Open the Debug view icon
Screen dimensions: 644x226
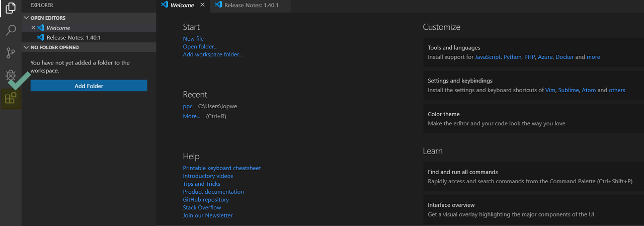(11, 76)
